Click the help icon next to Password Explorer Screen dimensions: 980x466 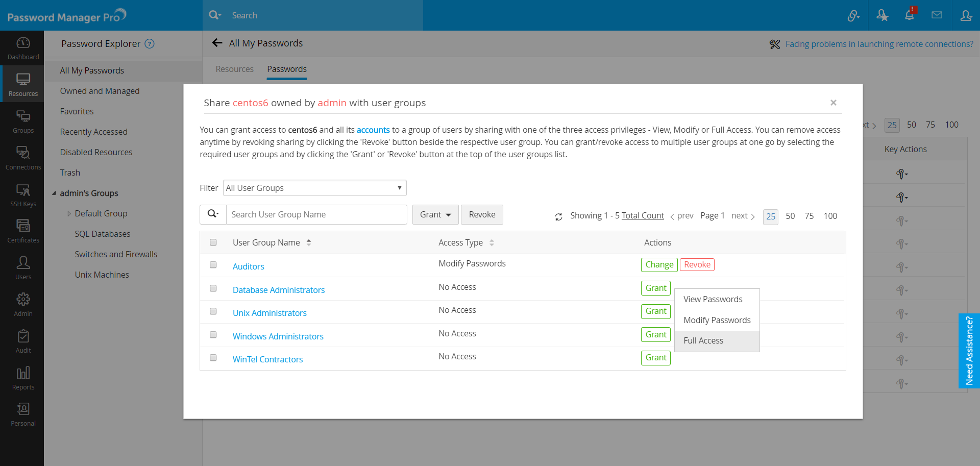pos(150,44)
